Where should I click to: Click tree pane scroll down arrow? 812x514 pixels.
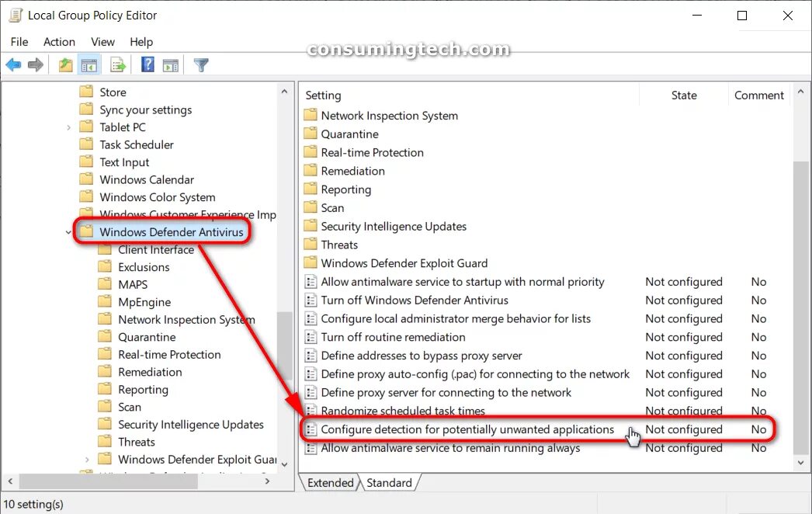point(284,464)
